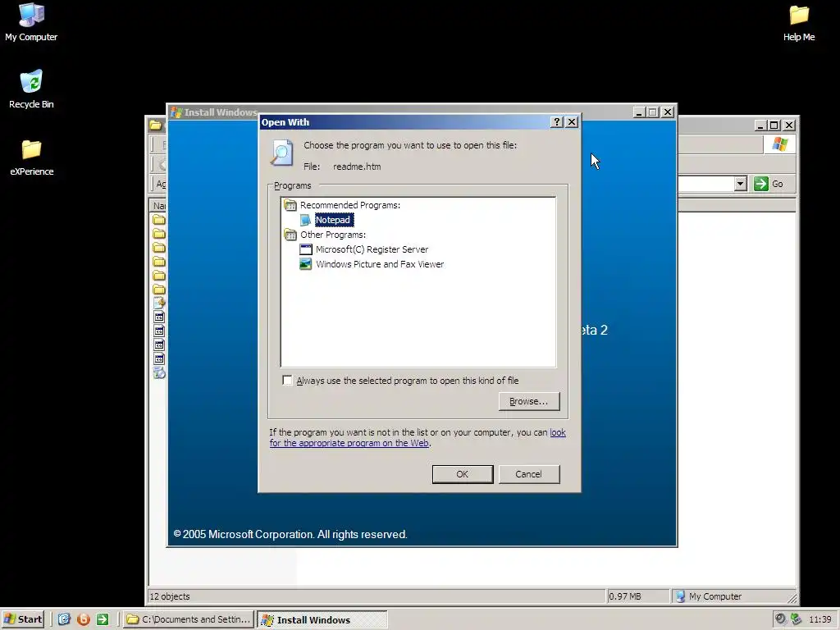Click the Other Programs folder icon
Image resolution: width=840 pixels, height=630 pixels.
click(x=290, y=235)
